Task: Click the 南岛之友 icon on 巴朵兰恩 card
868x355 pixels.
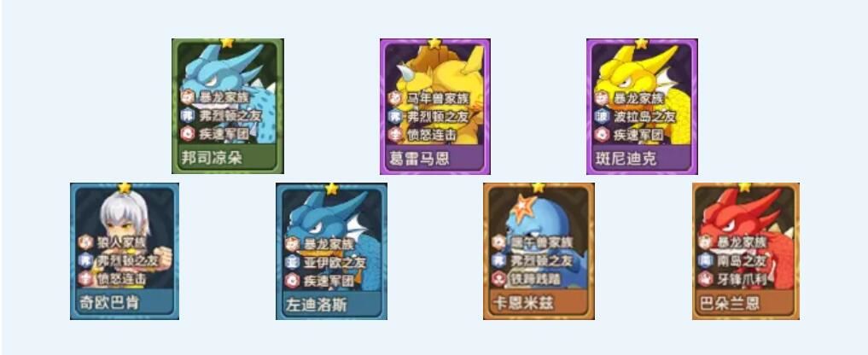Action: (x=706, y=260)
